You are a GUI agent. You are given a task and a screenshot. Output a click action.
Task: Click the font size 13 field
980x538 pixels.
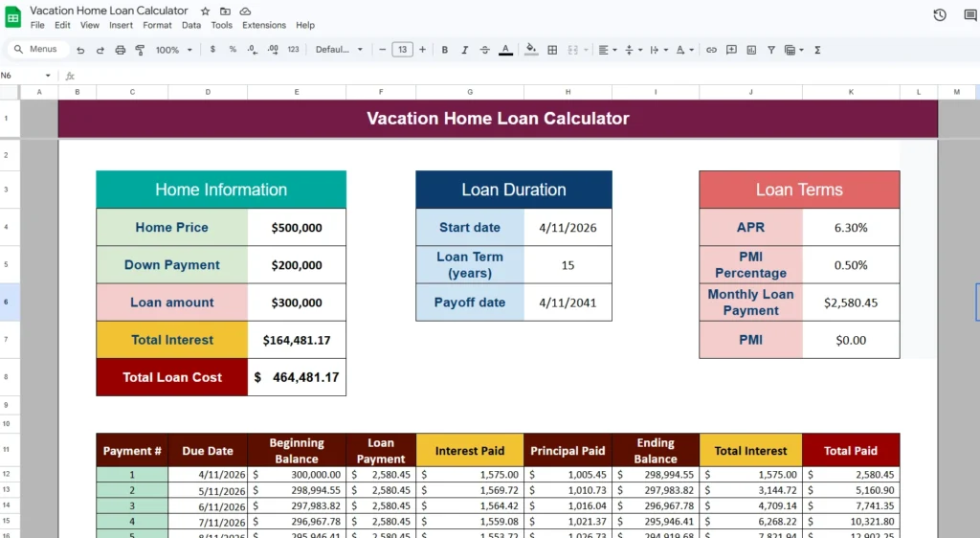tap(403, 50)
